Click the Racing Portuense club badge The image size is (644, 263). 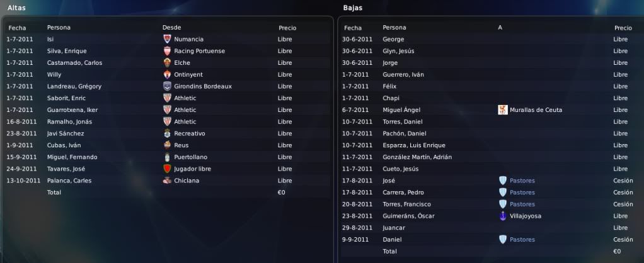167,51
